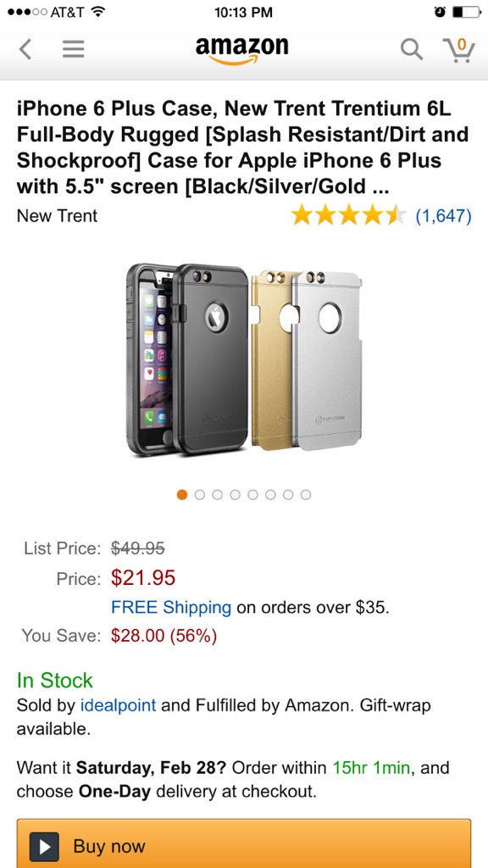The height and width of the screenshot is (868, 488).
Task: Tap the New Trent brand name
Action: [x=57, y=215]
